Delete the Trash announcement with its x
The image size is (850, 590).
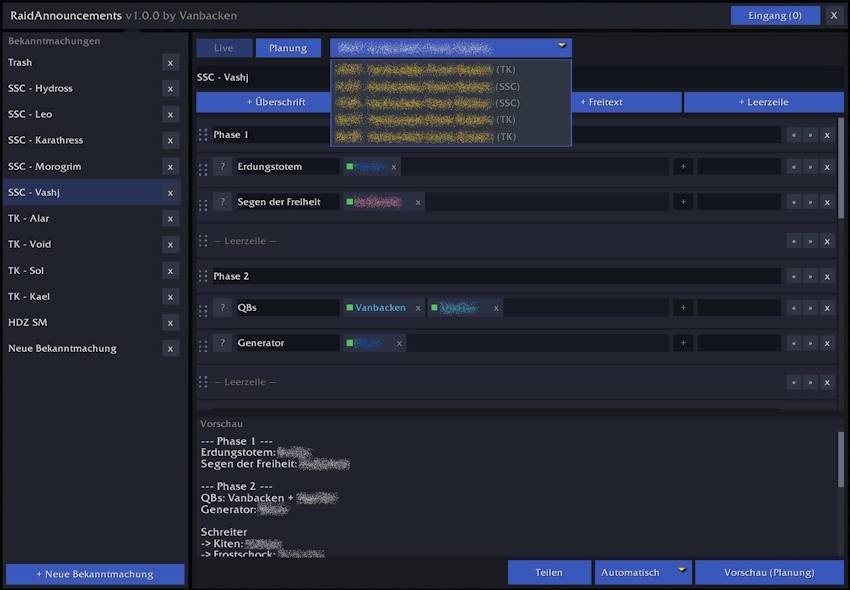coord(170,63)
